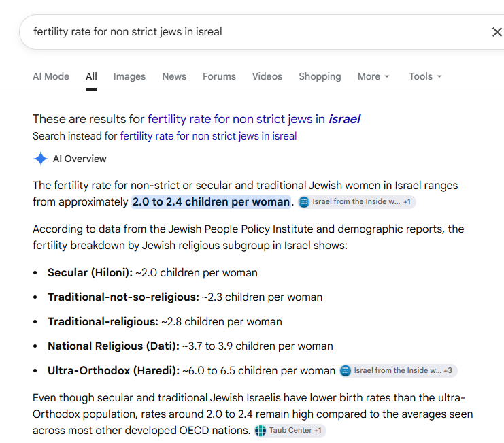Image resolution: width=504 pixels, height=443 pixels.
Task: Click globe icon after Haredi fertility line
Action: pos(346,371)
